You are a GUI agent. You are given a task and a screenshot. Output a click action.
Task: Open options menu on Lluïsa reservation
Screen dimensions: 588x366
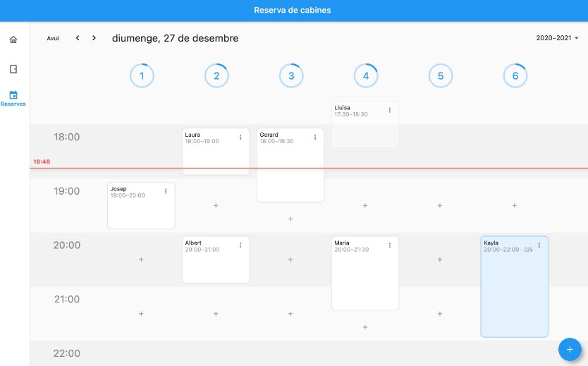click(x=390, y=110)
